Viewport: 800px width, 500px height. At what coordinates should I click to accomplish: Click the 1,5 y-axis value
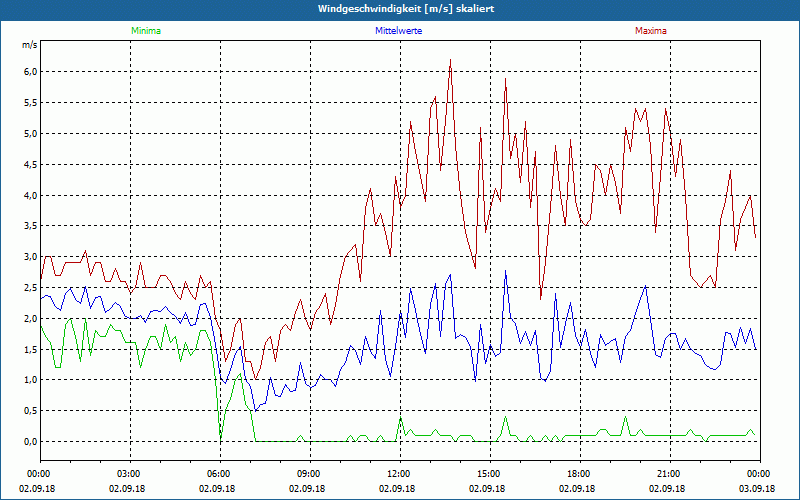[31, 349]
